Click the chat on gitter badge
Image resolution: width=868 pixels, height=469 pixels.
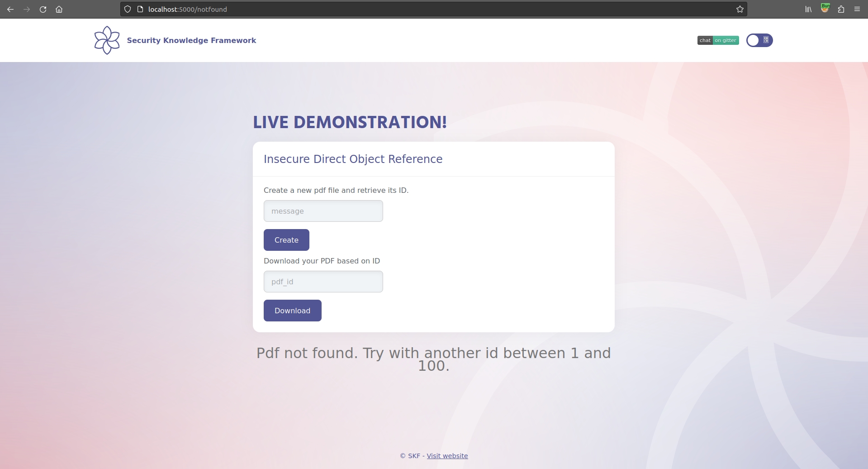tap(718, 40)
